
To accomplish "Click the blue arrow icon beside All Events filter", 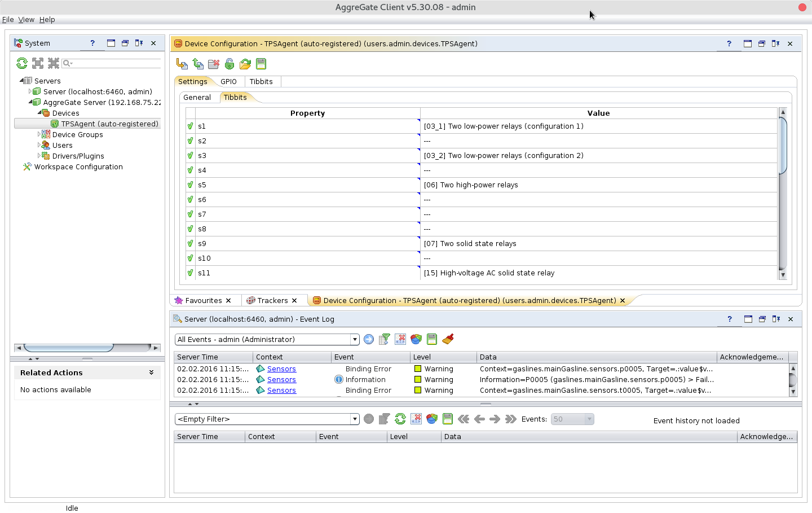I will (369, 339).
